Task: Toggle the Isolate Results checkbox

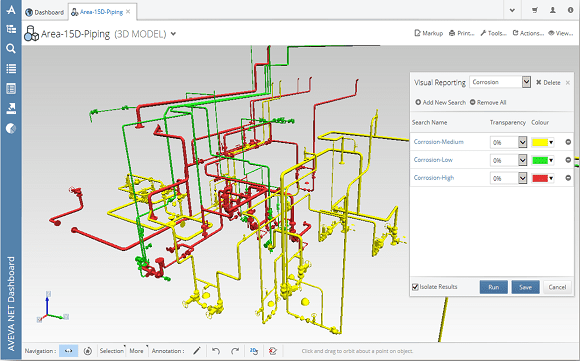Action: point(415,287)
